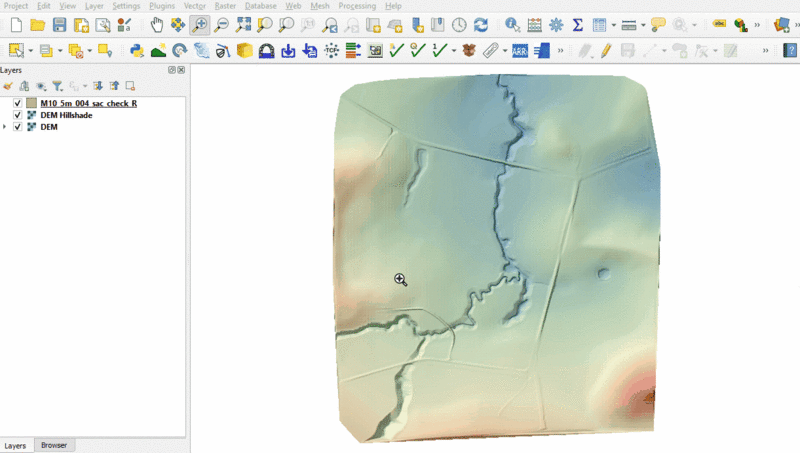
Task: Save the project with floppy disk icon
Action: coord(59,25)
